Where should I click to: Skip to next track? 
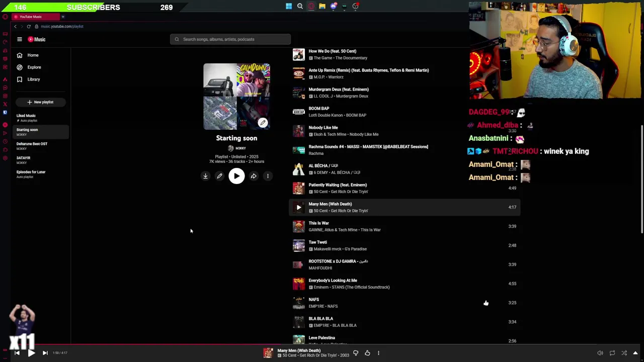45,353
